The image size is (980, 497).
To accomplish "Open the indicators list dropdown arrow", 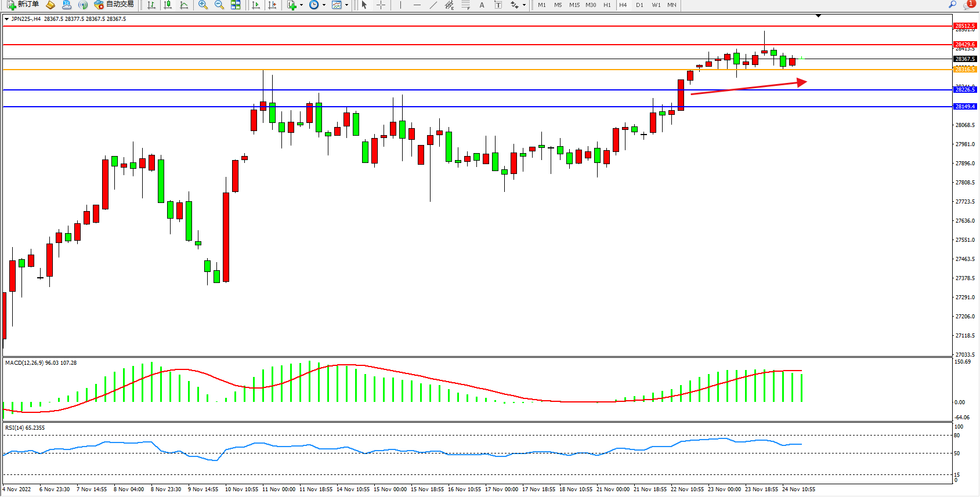I will [x=301, y=5].
